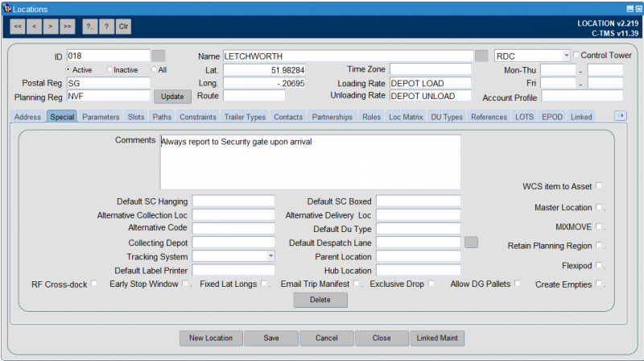Check the Retain Planning Region box

pos(599,245)
